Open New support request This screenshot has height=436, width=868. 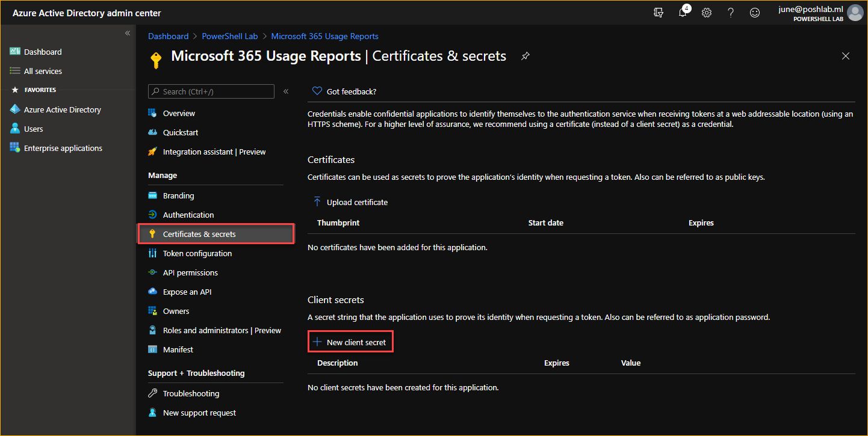pyautogui.click(x=200, y=413)
